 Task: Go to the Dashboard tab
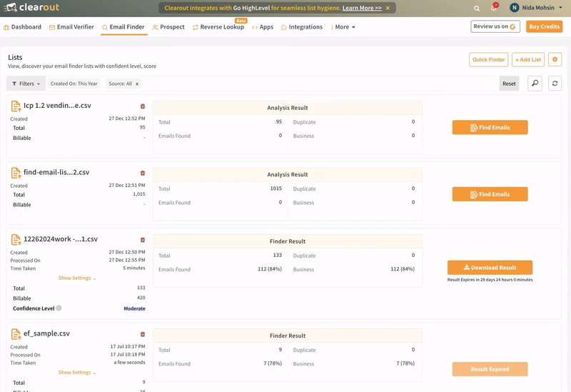(x=22, y=27)
